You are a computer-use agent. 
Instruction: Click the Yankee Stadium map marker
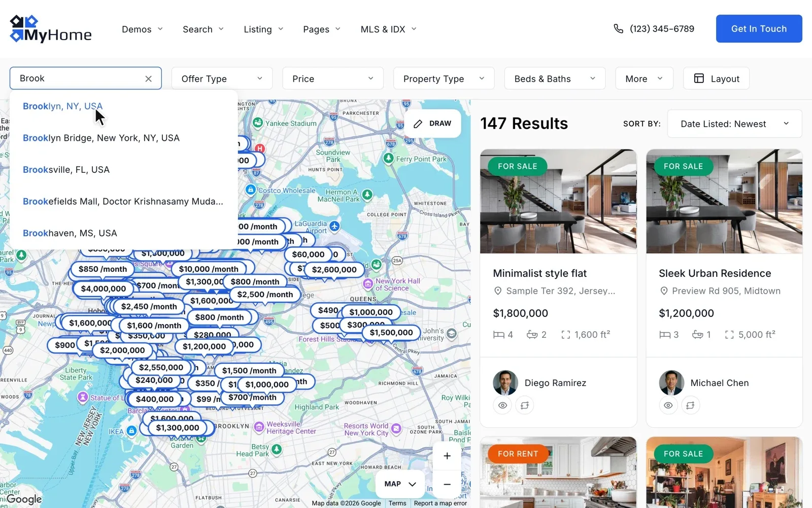coord(258,122)
